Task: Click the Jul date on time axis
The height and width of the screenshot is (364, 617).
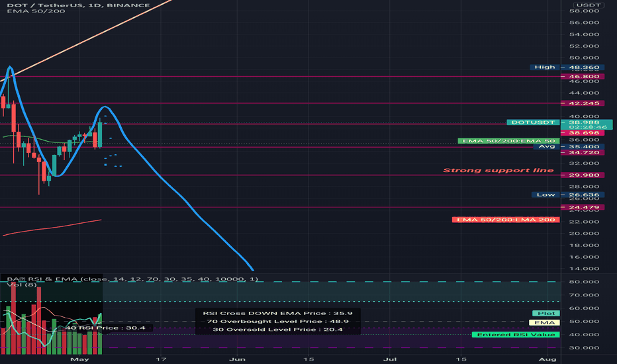Action: (389, 359)
